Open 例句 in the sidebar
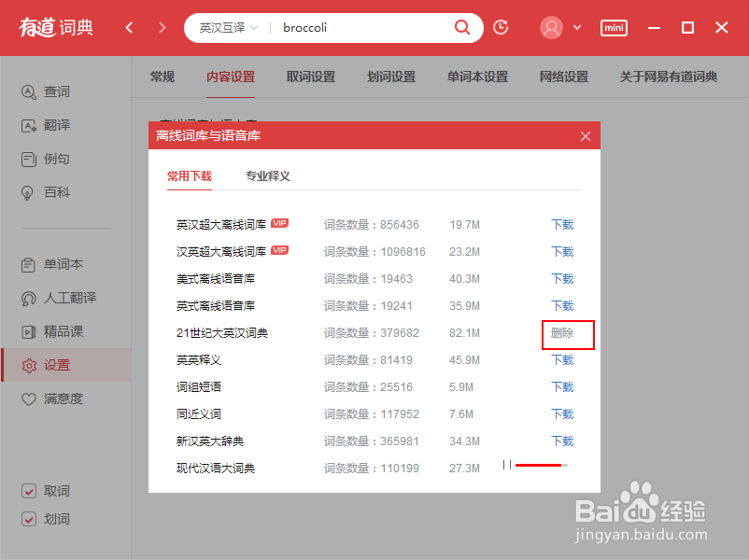This screenshot has height=560, width=749. [x=46, y=159]
